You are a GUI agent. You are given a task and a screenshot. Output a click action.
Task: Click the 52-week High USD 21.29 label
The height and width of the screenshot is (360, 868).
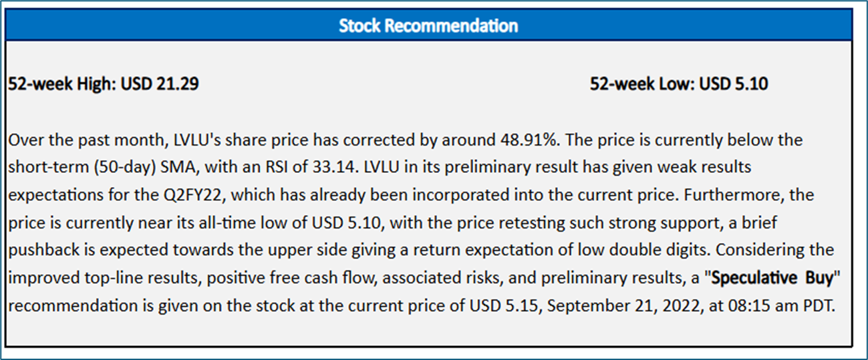pos(103,84)
